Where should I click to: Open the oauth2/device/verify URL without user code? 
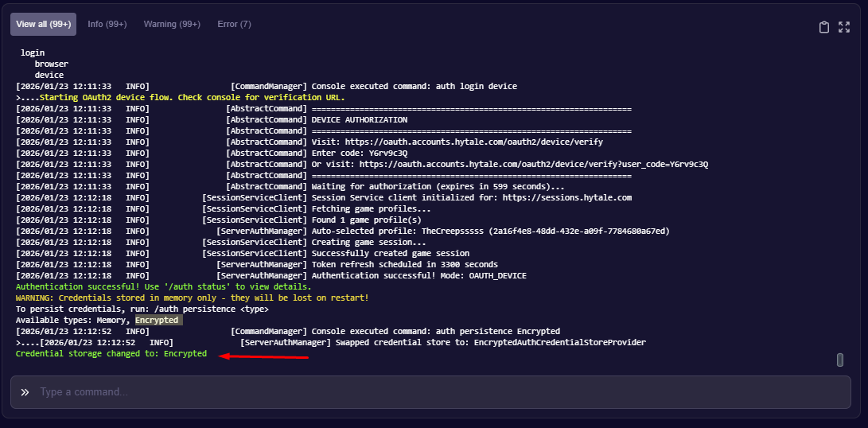(481, 142)
